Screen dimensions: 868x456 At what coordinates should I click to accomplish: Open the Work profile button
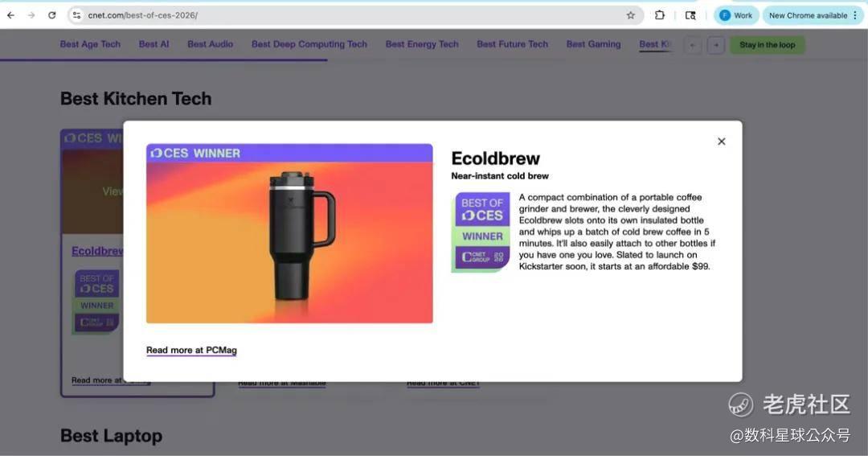coord(735,15)
